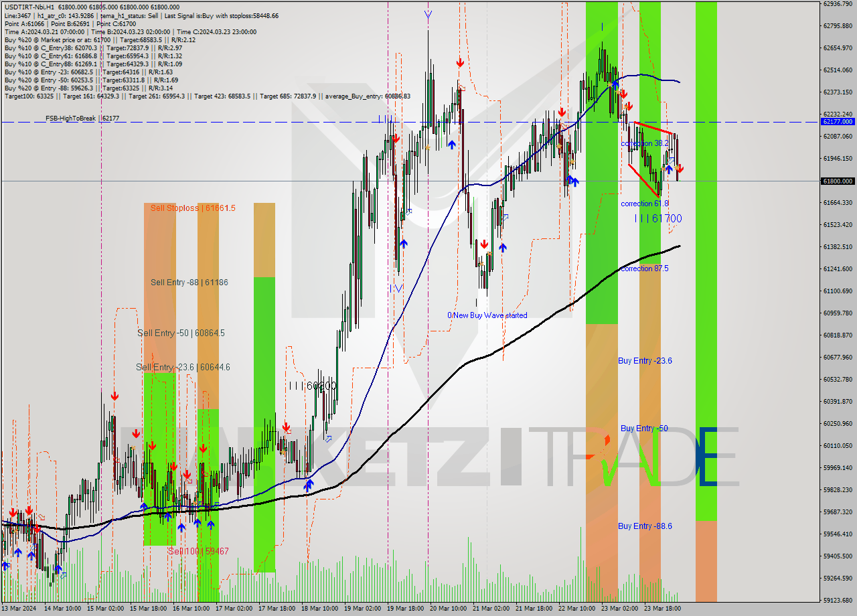Select the 'Buy %20 @ Market price' line
The width and height of the screenshot is (857, 616).
100,40
